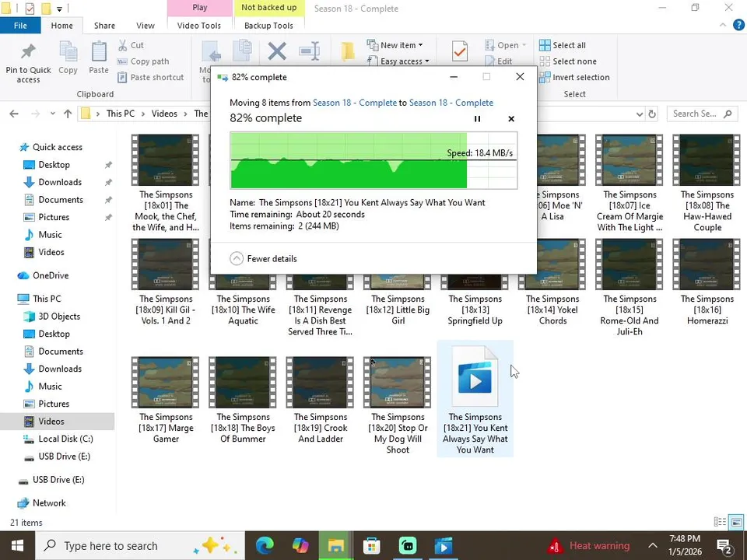This screenshot has width=747, height=560.
Task: Expand the address bar history dropdown
Action: pyautogui.click(x=640, y=114)
